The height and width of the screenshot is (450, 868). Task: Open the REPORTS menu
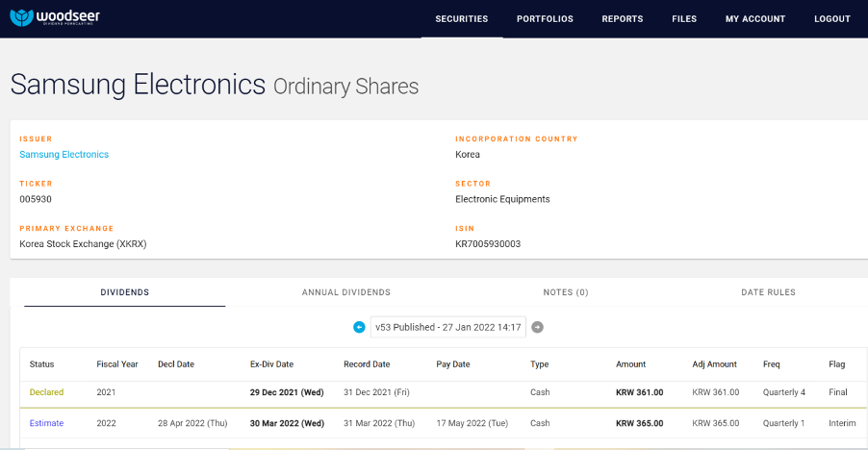coord(623,19)
